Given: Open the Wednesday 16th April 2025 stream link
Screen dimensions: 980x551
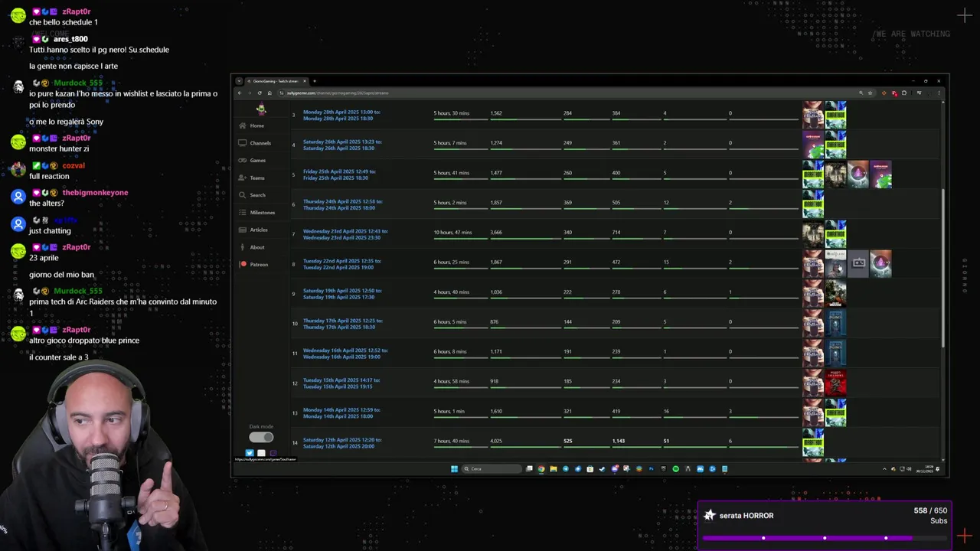Looking at the screenshot, I should (x=345, y=354).
